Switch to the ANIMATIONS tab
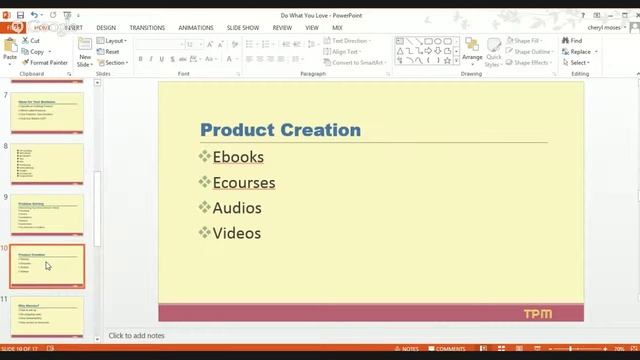Viewport: 640px width, 360px height. [196, 28]
